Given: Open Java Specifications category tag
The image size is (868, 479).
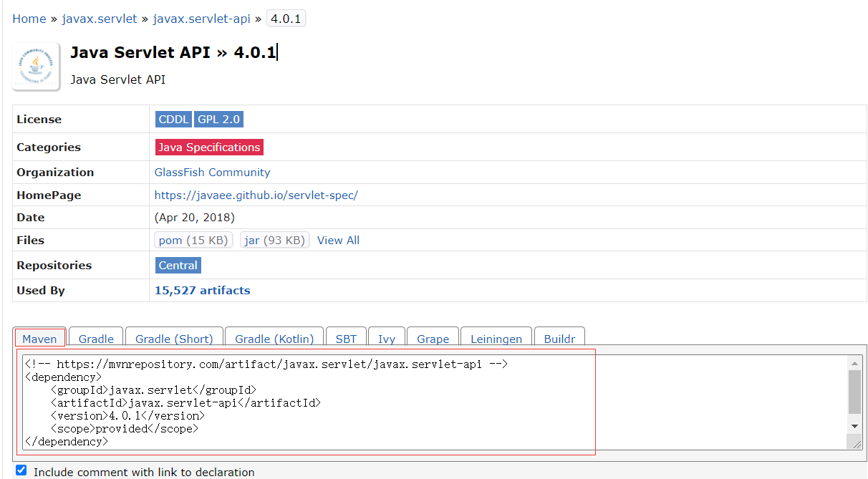Looking at the screenshot, I should pos(209,147).
